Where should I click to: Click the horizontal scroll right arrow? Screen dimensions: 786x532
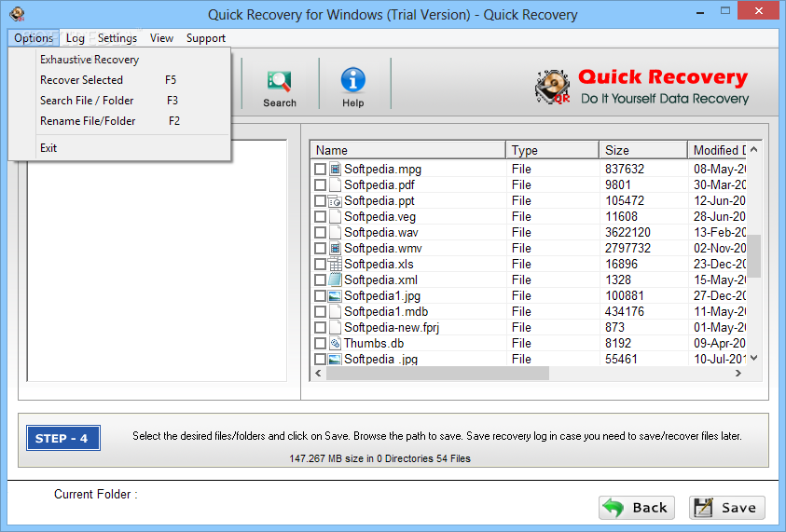pyautogui.click(x=738, y=373)
